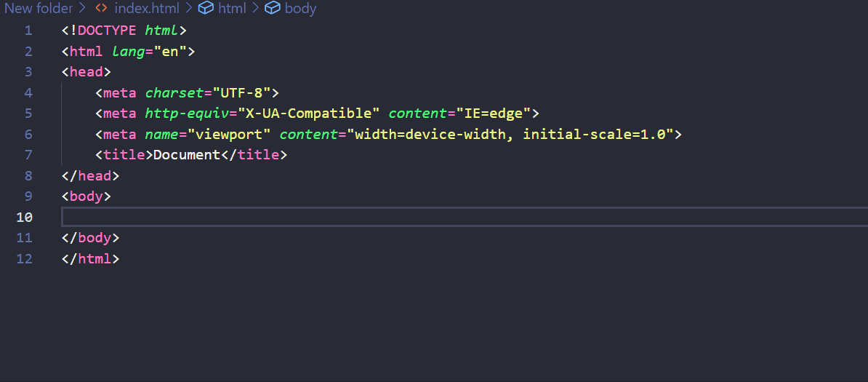Click the Document title text

(x=187, y=155)
